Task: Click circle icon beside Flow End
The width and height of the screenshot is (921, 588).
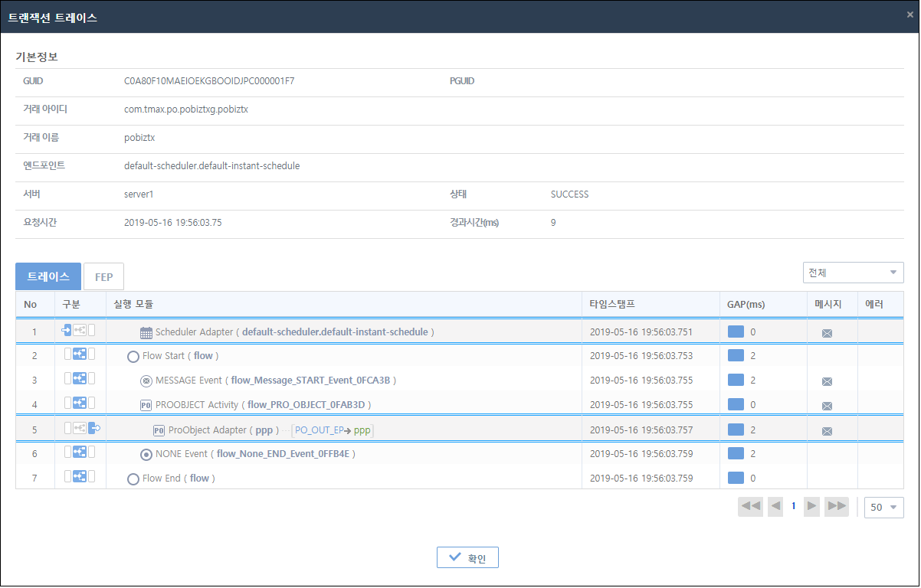Action: [133, 479]
